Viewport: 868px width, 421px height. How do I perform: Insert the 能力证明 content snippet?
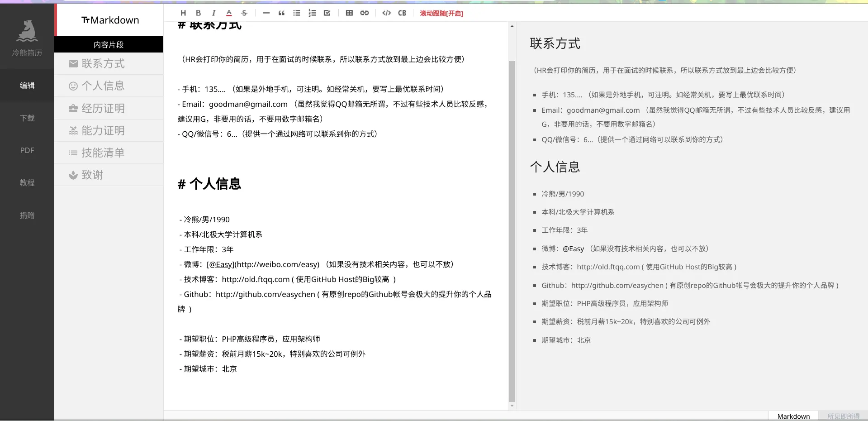tap(109, 130)
